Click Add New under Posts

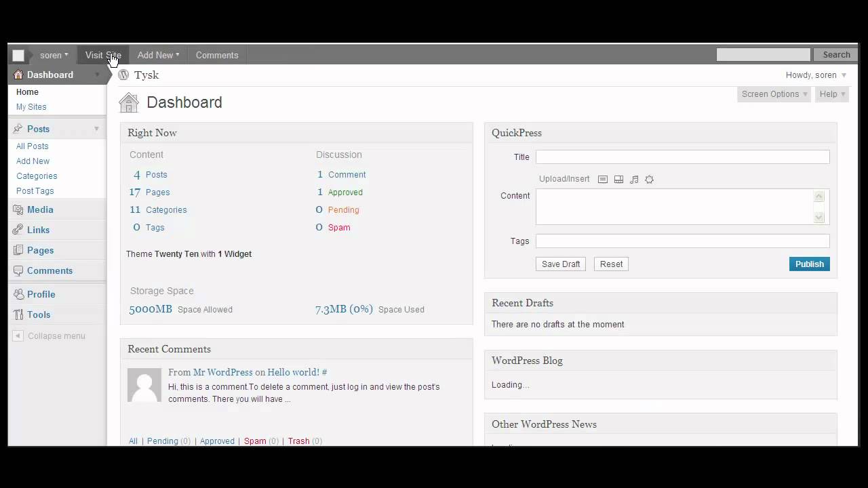pyautogui.click(x=33, y=161)
